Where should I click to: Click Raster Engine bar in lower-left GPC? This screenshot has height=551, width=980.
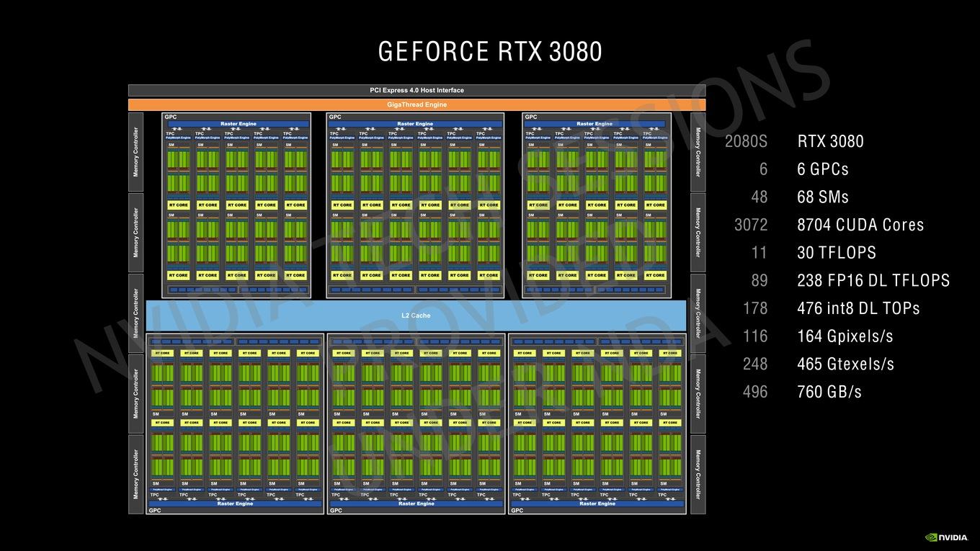[235, 503]
